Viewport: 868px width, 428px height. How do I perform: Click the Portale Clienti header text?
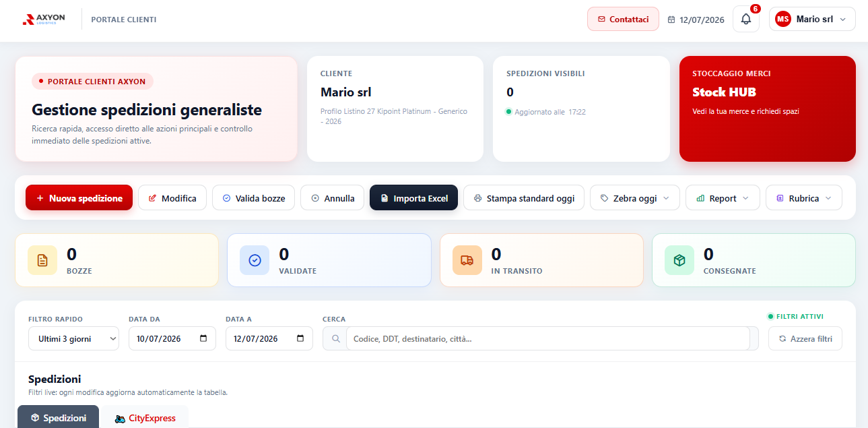pyautogui.click(x=124, y=20)
